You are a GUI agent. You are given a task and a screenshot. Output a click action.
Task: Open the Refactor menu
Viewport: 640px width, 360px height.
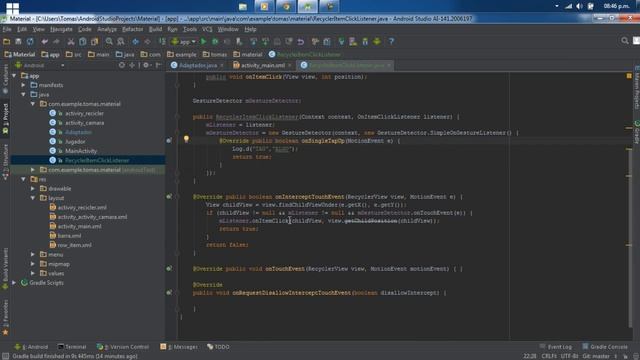click(133, 29)
